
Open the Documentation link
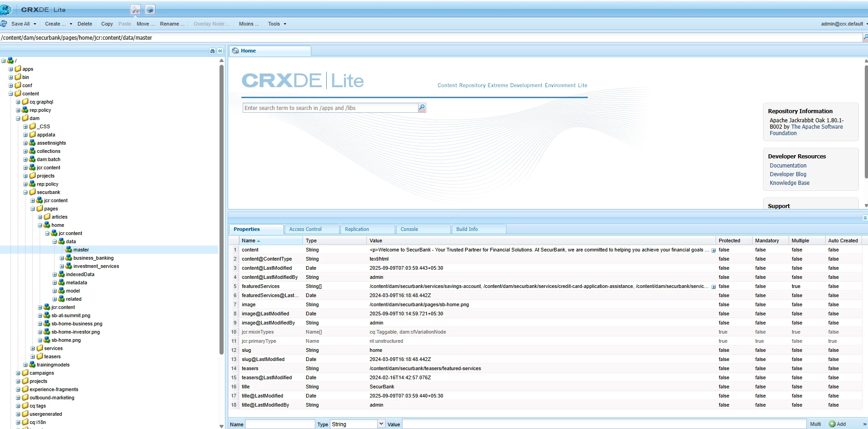pos(788,166)
